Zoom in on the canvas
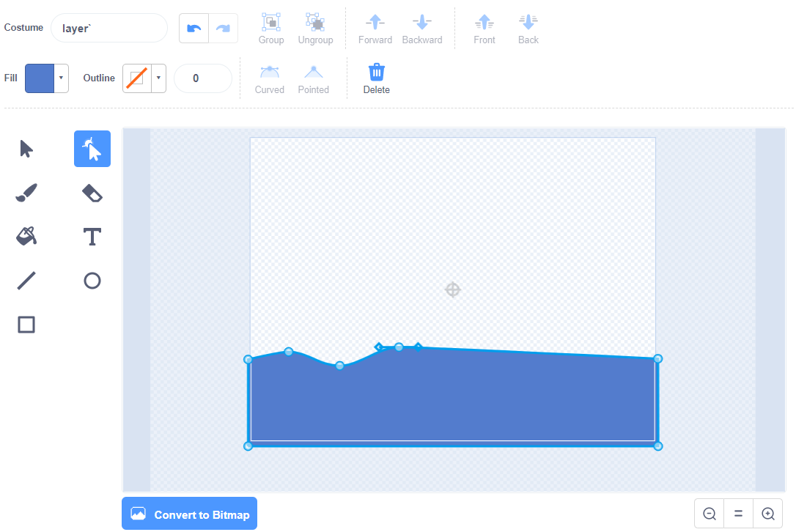 [768, 514]
